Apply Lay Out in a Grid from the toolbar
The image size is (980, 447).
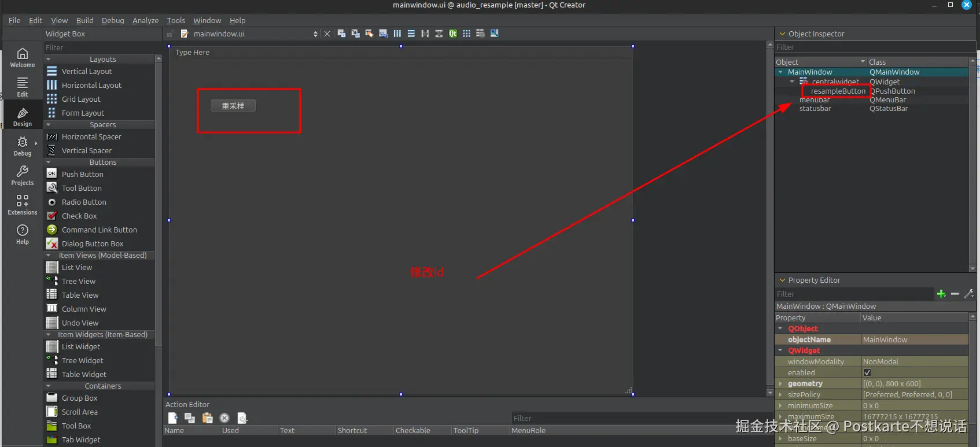coord(466,34)
